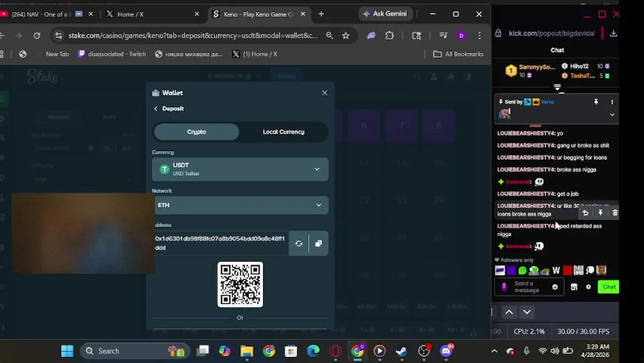
Task: Open OBS Studio from the taskbar
Action: tap(424, 351)
